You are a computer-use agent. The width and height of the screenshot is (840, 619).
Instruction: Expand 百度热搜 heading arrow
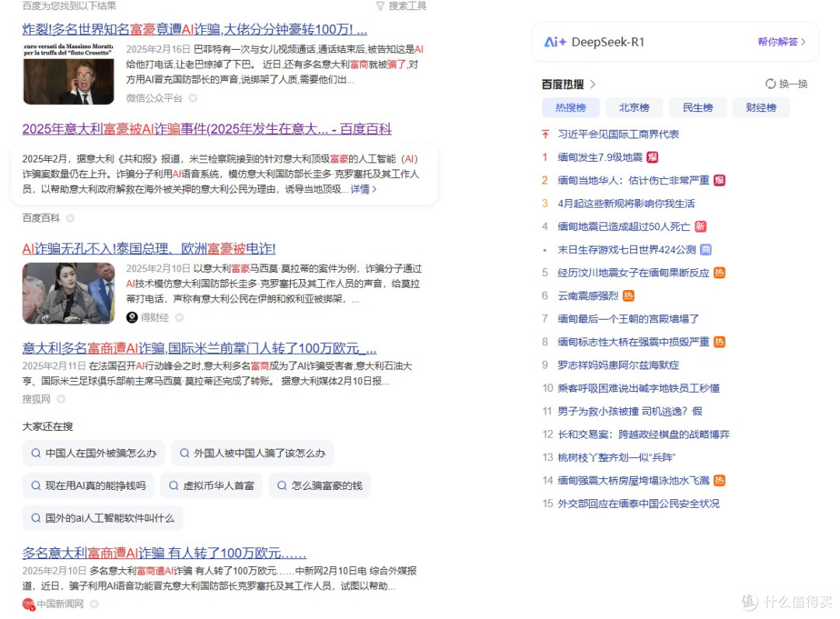pos(593,84)
